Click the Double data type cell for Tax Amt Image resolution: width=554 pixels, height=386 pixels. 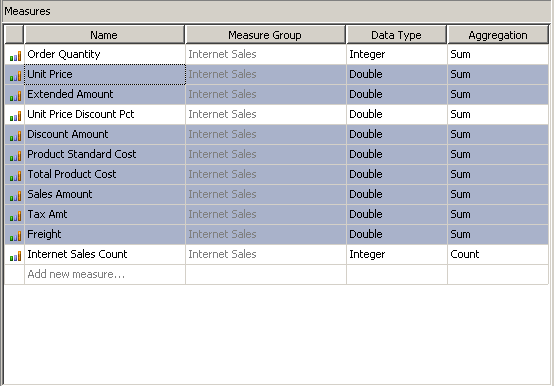pos(397,214)
